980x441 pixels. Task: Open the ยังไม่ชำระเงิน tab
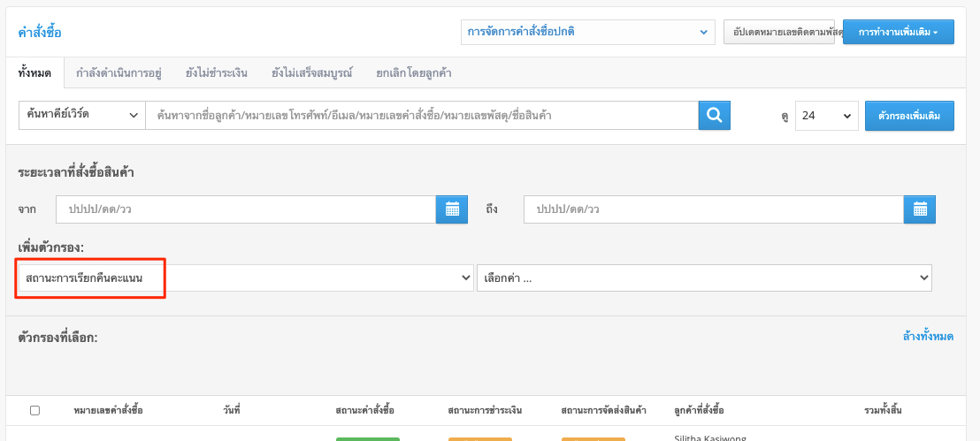[x=216, y=73]
